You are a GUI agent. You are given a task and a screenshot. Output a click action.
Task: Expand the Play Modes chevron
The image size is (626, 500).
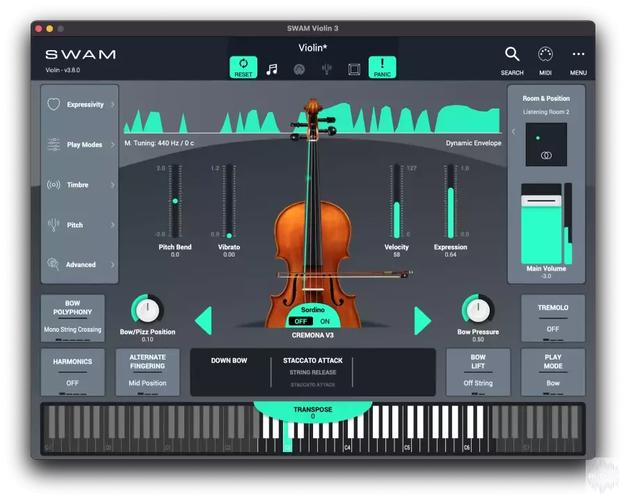(113, 144)
